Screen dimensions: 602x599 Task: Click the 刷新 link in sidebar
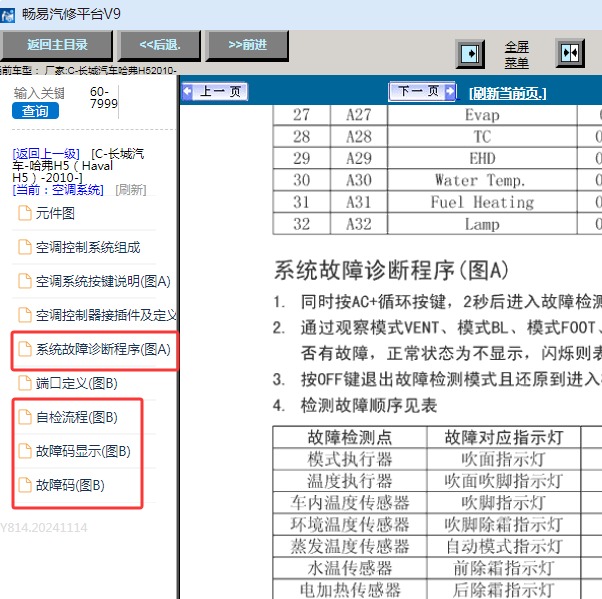point(131,189)
